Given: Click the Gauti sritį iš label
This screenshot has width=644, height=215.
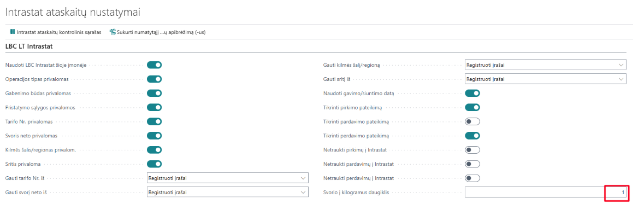Looking at the screenshot, I should tap(338, 79).
